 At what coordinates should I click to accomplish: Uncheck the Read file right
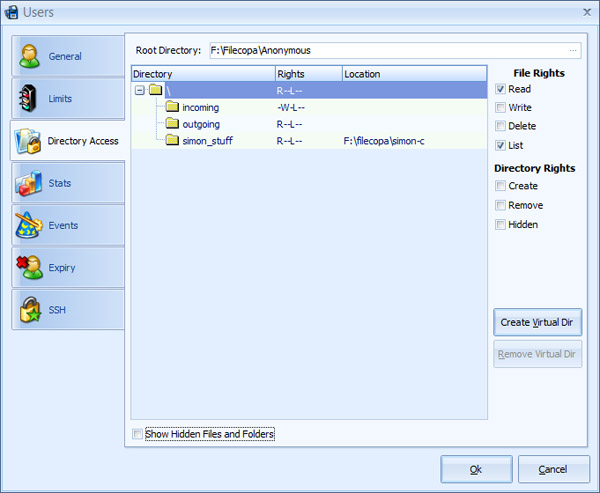click(x=500, y=89)
